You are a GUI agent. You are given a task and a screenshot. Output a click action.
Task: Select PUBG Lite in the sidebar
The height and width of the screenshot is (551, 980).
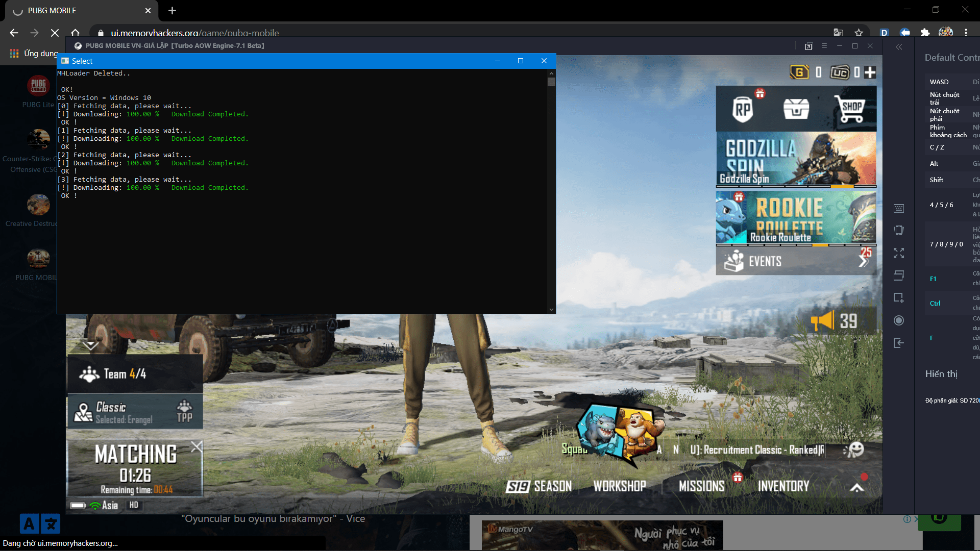[x=38, y=92]
